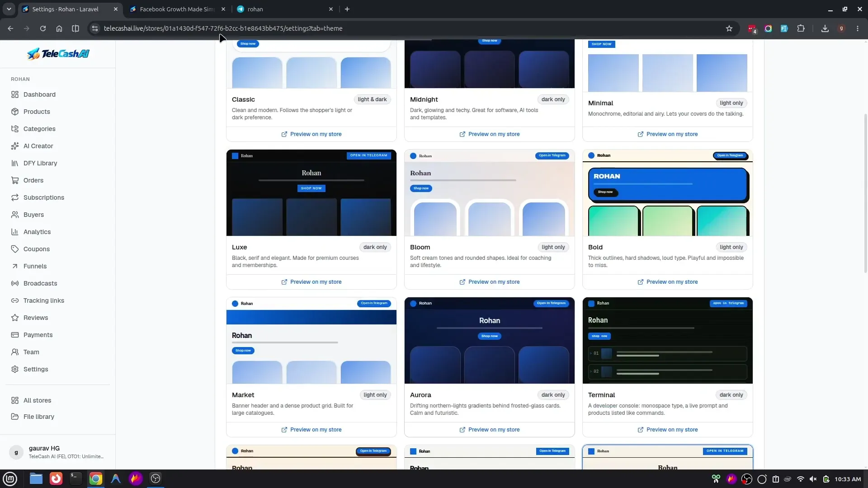This screenshot has width=868, height=488.
Task: Click the Team users icon
Action: [x=15, y=352]
